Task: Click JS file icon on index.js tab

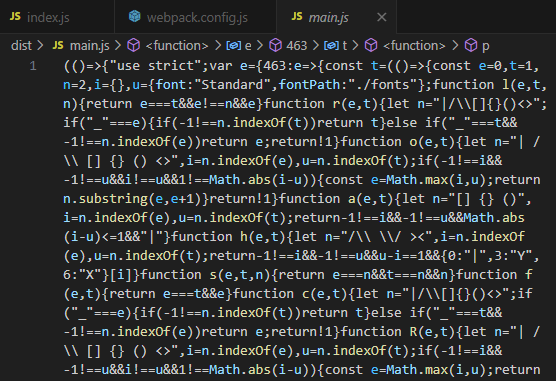Action: pyautogui.click(x=15, y=16)
